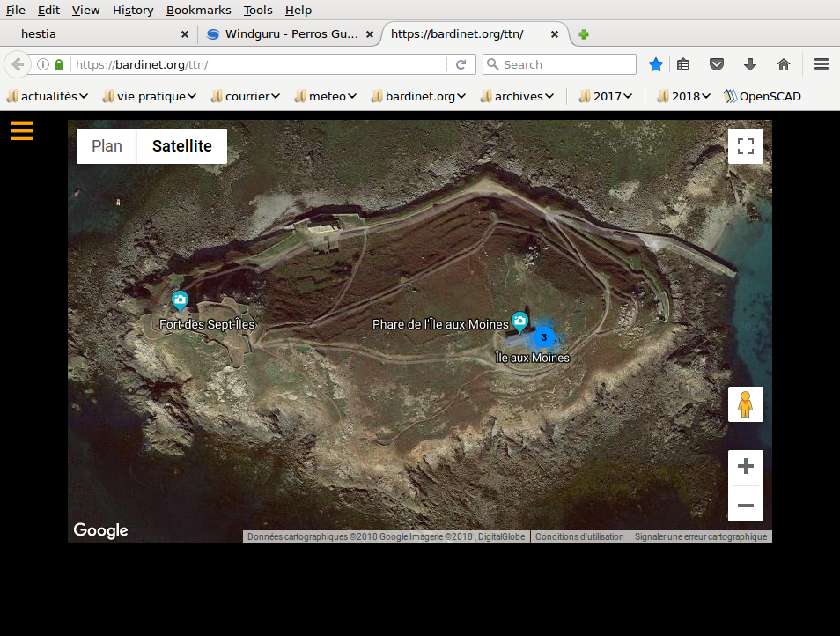The height and width of the screenshot is (636, 840).
Task: Open Conditions d'utilisation link
Action: click(579, 536)
